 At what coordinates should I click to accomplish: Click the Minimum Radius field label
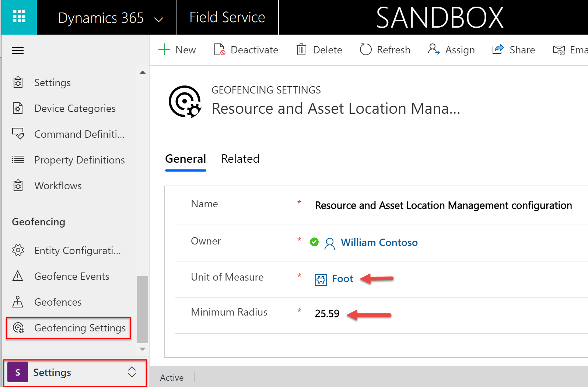pyautogui.click(x=229, y=312)
